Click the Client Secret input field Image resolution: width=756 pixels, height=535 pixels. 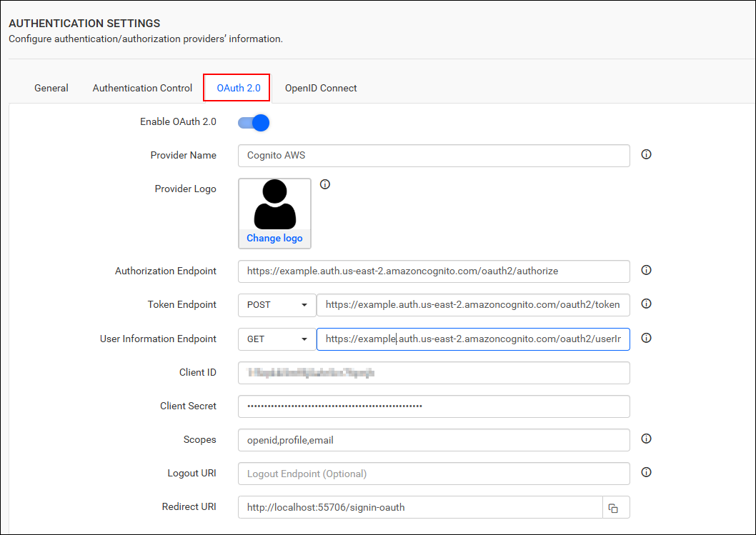(434, 406)
